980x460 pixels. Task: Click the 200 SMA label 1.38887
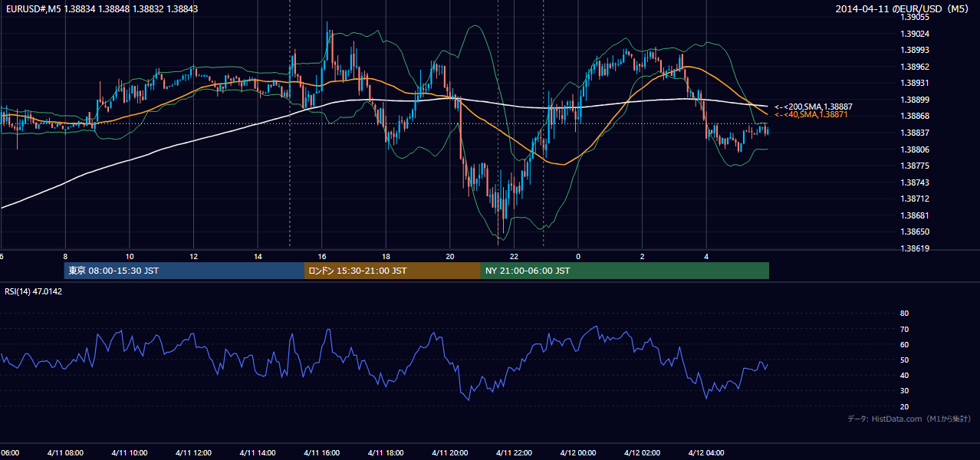814,106
